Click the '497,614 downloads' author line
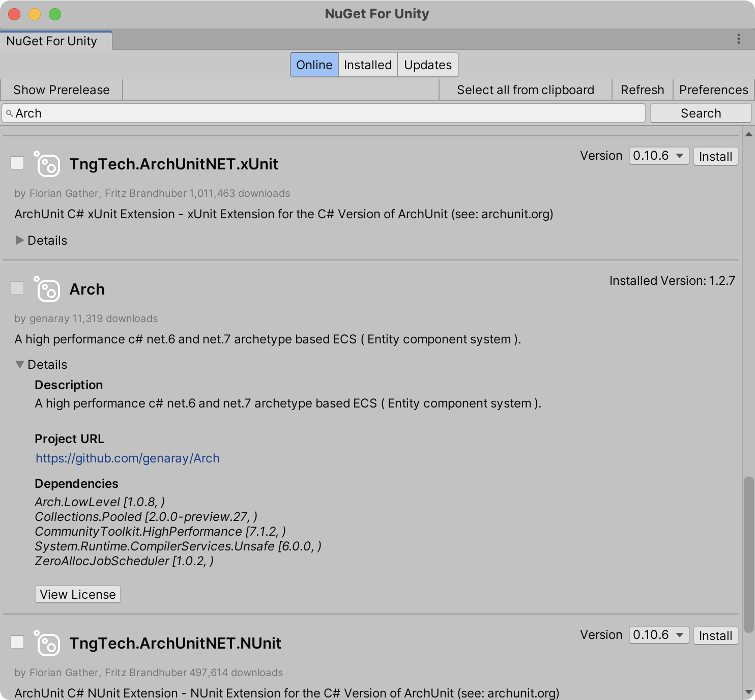The image size is (755, 700). (149, 673)
